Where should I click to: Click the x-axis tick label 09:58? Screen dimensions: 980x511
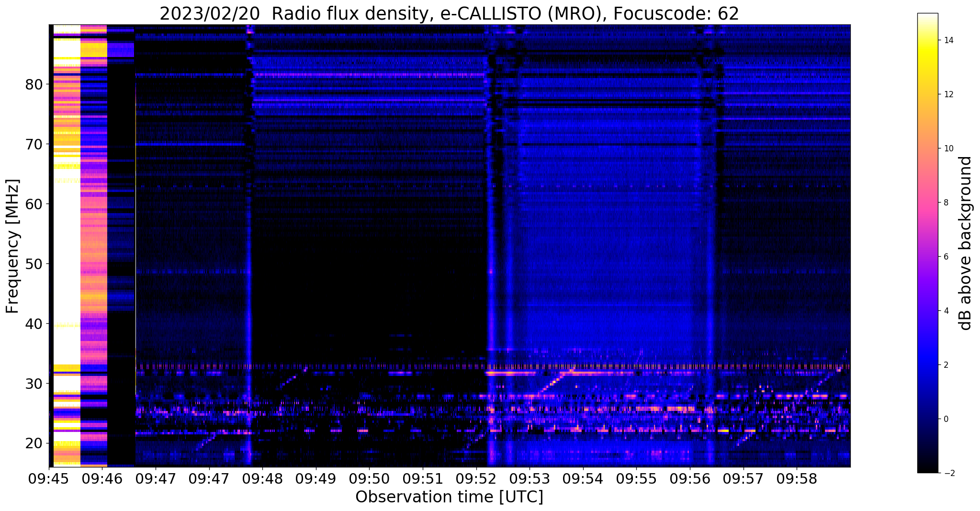click(x=797, y=478)
